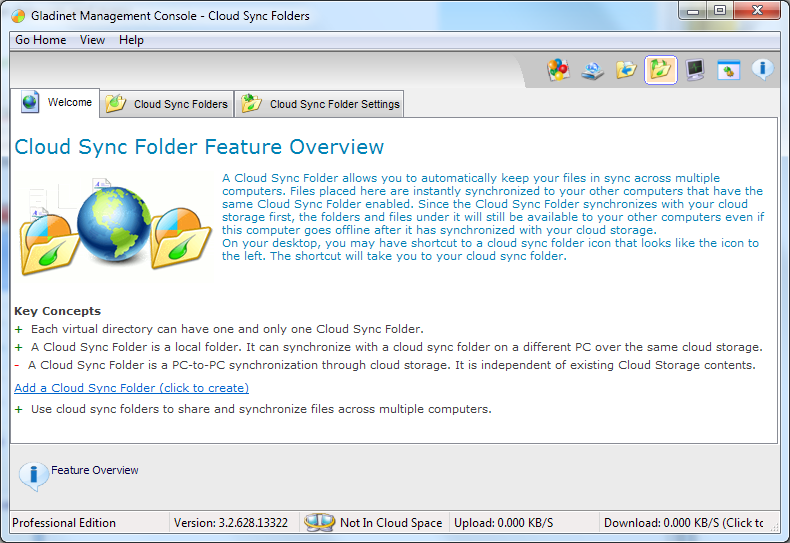The image size is (790, 543).
Task: Click the Feature Overview info bubble icon
Action: [33, 476]
